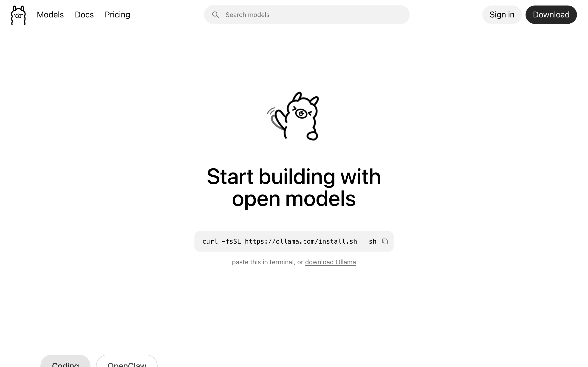Click the 'Start building with' heading line

click(294, 176)
